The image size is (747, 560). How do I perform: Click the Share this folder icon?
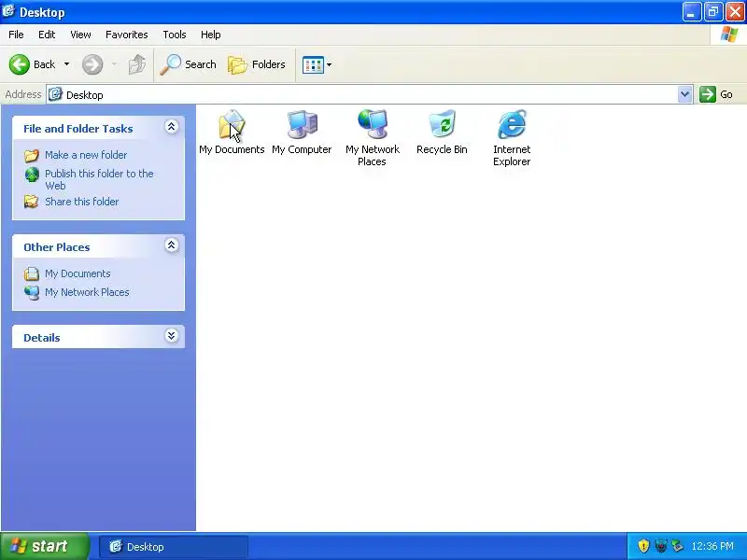click(x=32, y=202)
